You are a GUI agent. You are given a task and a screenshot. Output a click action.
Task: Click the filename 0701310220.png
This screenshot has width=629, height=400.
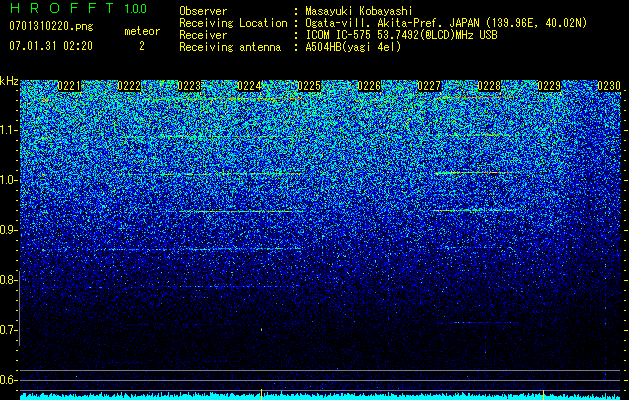click(x=51, y=27)
